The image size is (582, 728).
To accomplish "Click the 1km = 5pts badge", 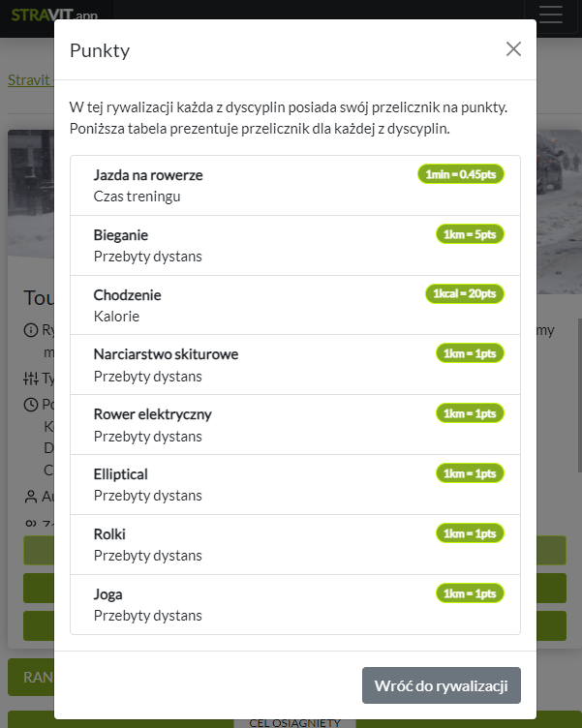I will click(470, 234).
